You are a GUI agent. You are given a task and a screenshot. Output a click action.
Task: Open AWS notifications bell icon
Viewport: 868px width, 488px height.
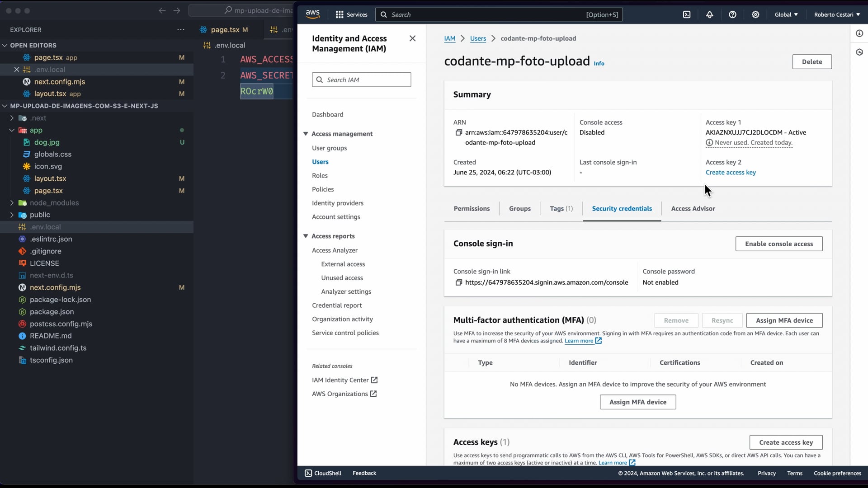tap(709, 14)
